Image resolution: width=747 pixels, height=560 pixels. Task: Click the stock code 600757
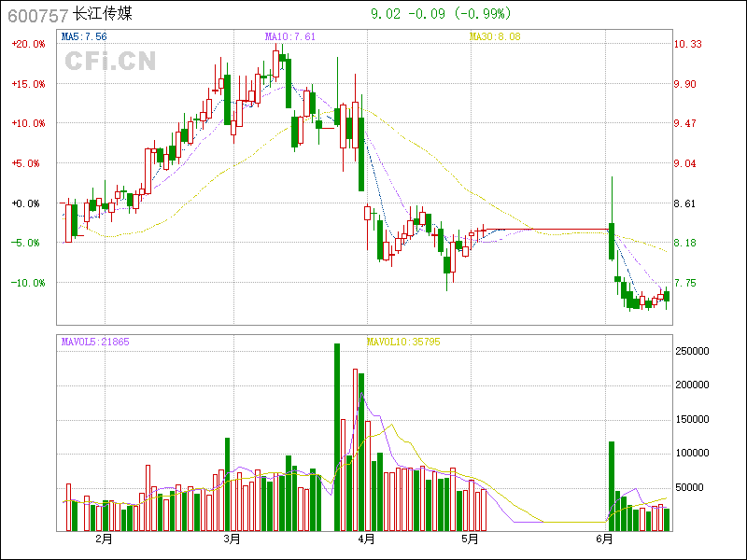pos(36,15)
